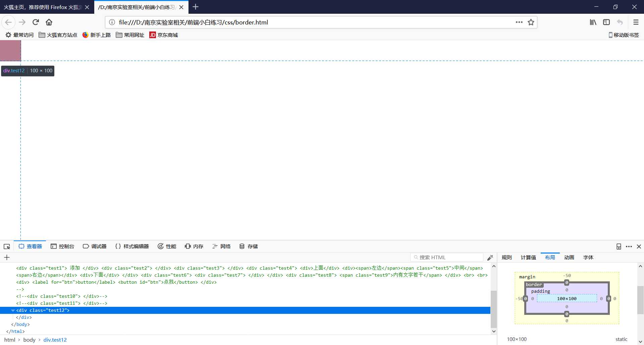Open the 存储 storage tab
Screen dimensions: 644x345
point(249,246)
